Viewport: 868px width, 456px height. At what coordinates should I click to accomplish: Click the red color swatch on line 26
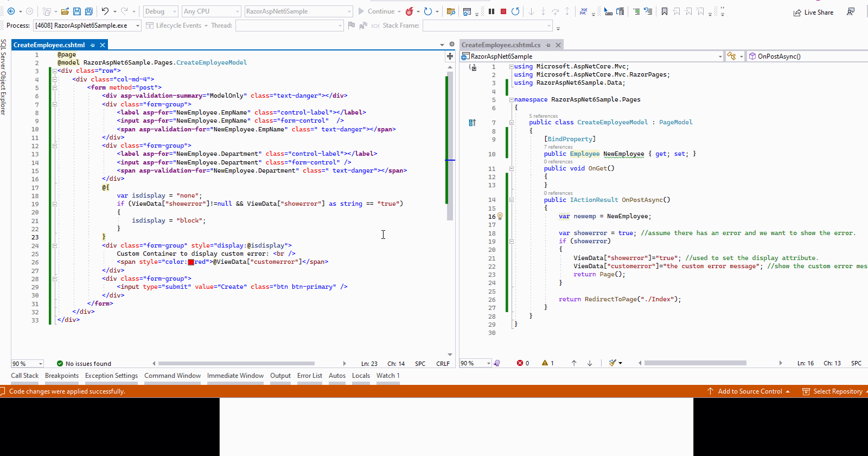coord(191,262)
